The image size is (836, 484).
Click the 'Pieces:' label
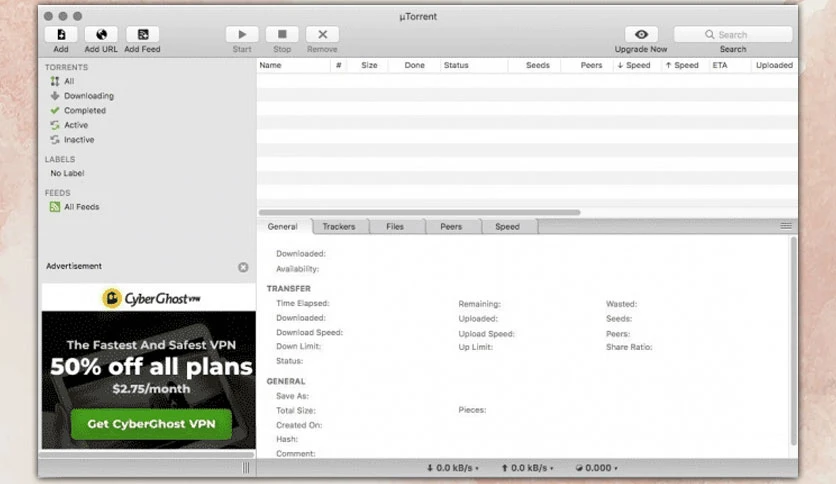pos(472,410)
